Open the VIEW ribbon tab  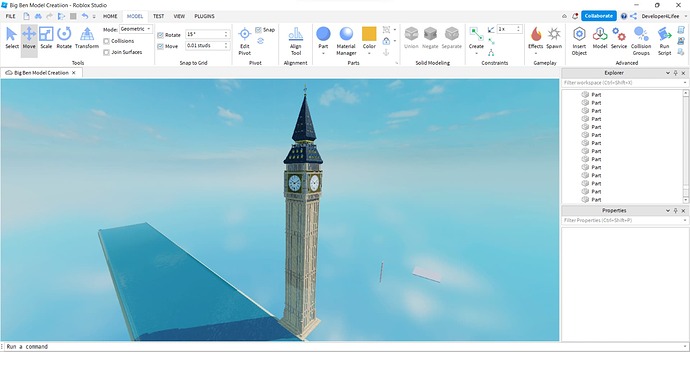click(179, 16)
